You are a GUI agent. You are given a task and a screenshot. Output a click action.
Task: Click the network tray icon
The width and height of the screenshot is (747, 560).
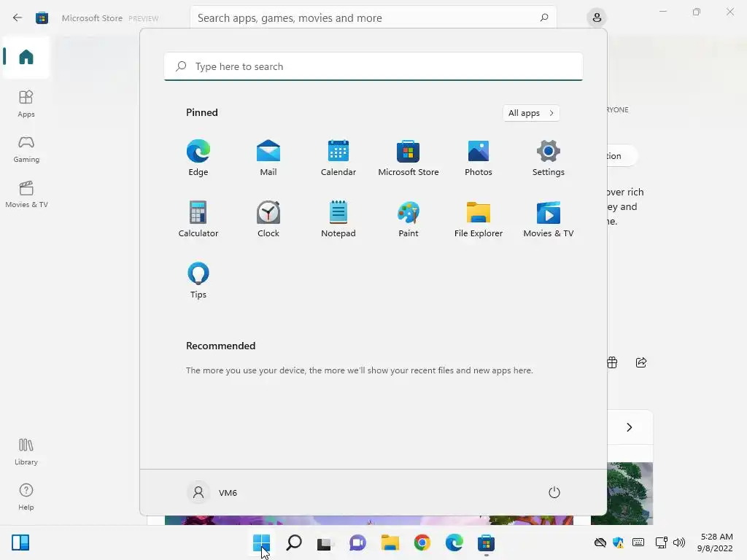coord(661,542)
